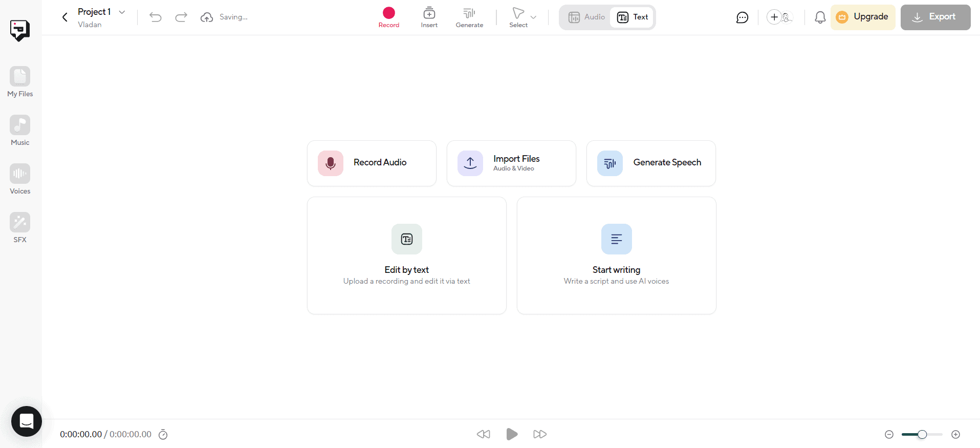
Task: Open the Music library
Action: [20, 131]
